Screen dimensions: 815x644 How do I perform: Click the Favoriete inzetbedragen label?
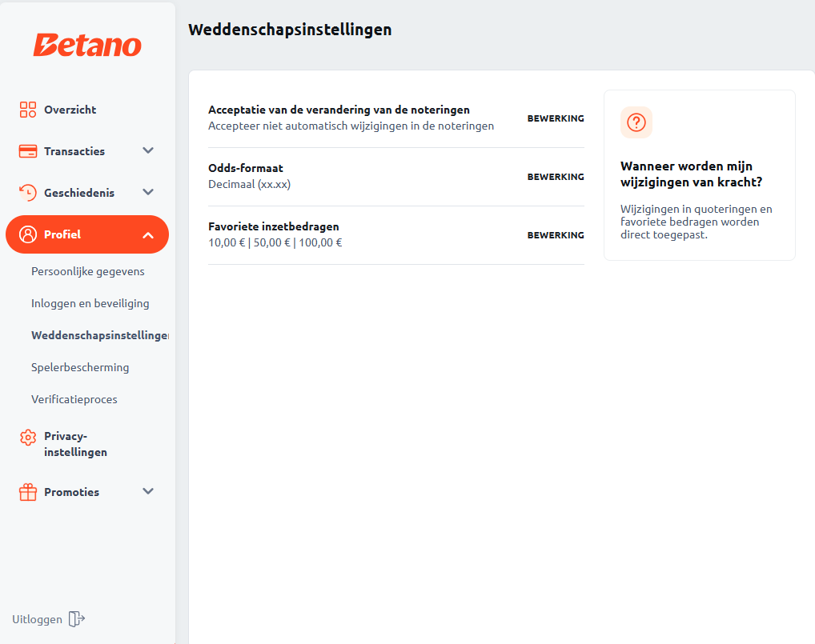point(273,226)
